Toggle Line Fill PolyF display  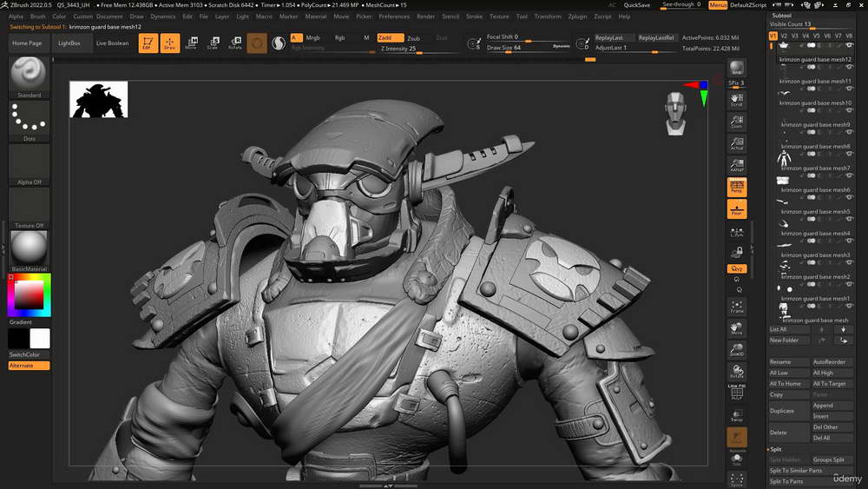[x=736, y=392]
